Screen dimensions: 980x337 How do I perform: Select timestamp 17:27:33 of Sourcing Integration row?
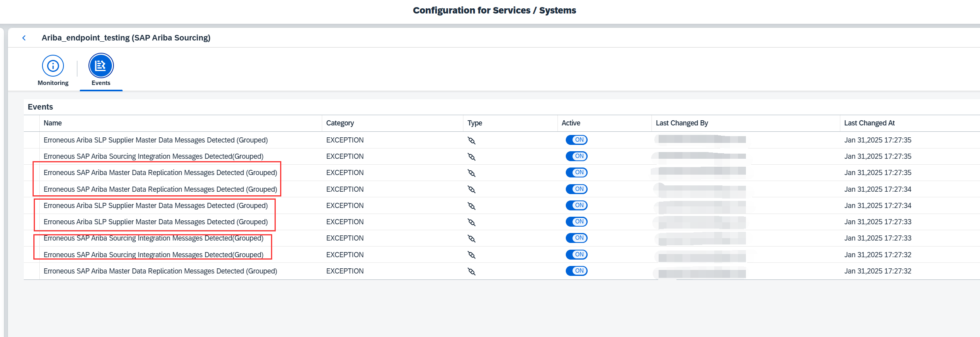click(878, 238)
